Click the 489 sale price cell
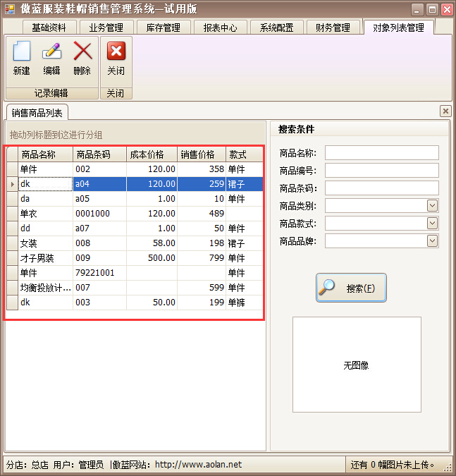This screenshot has height=476, width=456. click(202, 214)
